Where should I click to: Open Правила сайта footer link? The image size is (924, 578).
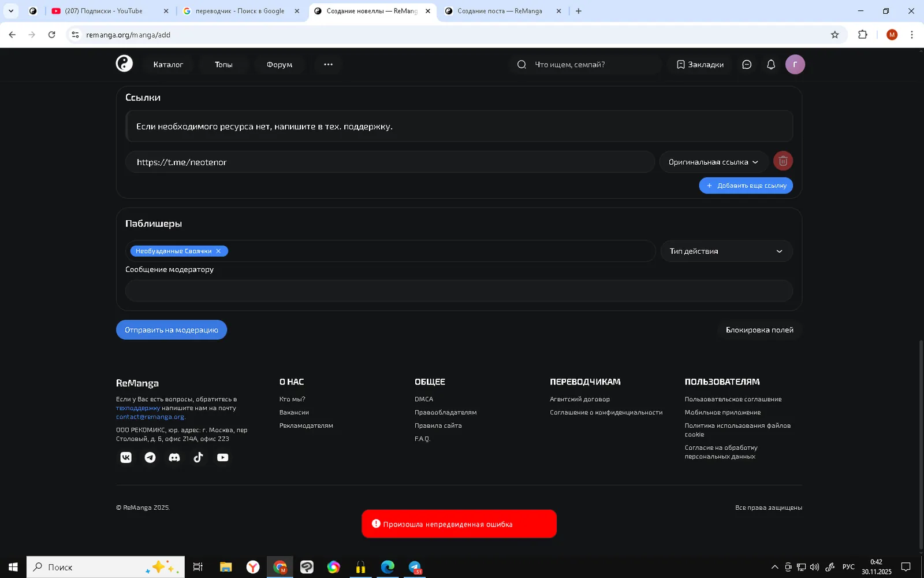(438, 426)
